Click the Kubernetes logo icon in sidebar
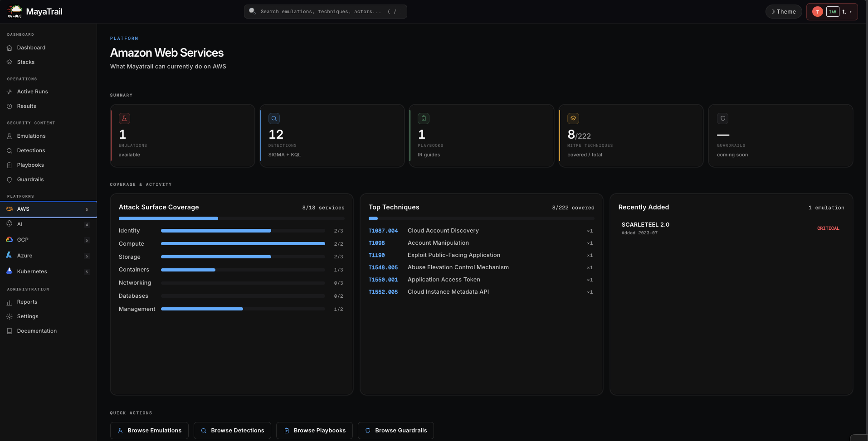 coord(9,271)
